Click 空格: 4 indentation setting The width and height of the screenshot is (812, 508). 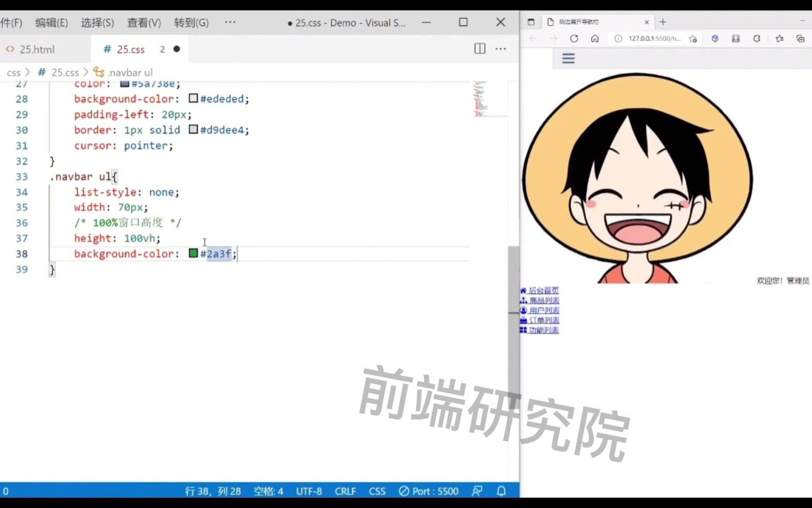268,491
